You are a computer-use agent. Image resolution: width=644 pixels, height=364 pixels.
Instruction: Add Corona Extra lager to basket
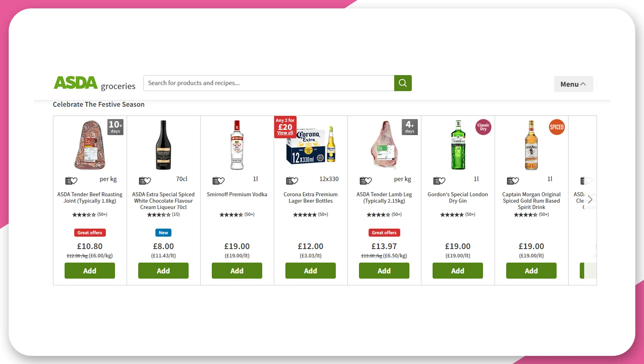[x=311, y=271]
